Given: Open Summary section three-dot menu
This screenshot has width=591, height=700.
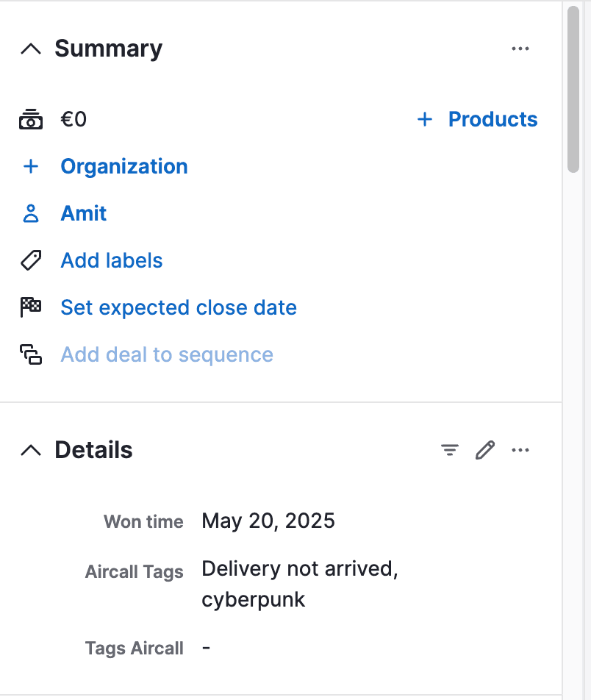Looking at the screenshot, I should pos(520,49).
